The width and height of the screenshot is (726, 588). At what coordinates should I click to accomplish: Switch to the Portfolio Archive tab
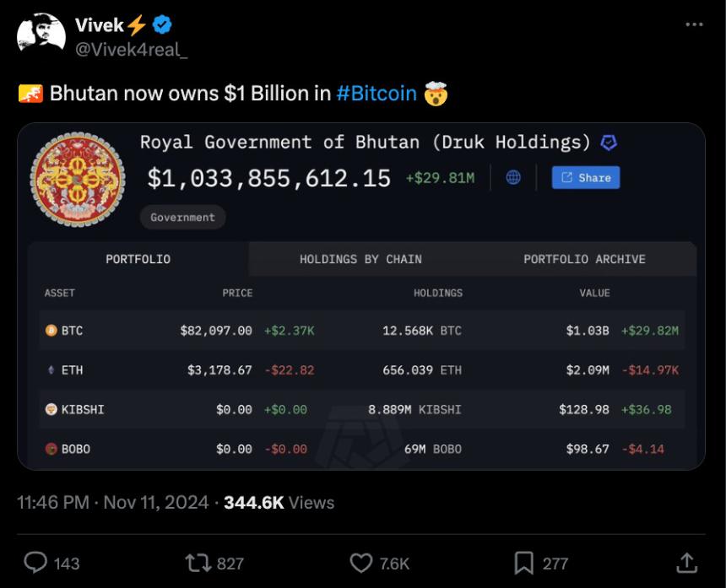coord(584,259)
